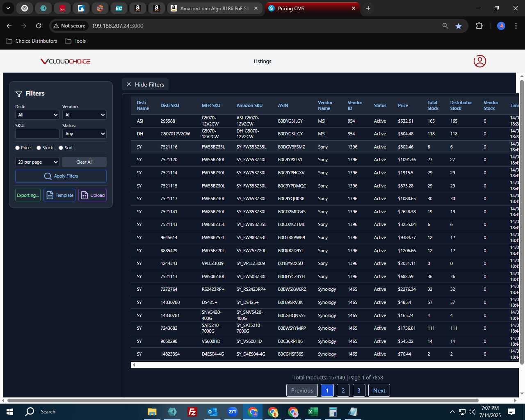This screenshot has width=525, height=420.
Task: Reload the page
Action: (x=39, y=26)
